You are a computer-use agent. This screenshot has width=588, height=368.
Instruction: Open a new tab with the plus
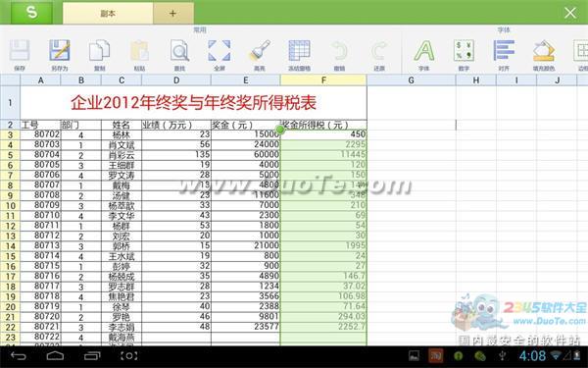pos(172,14)
